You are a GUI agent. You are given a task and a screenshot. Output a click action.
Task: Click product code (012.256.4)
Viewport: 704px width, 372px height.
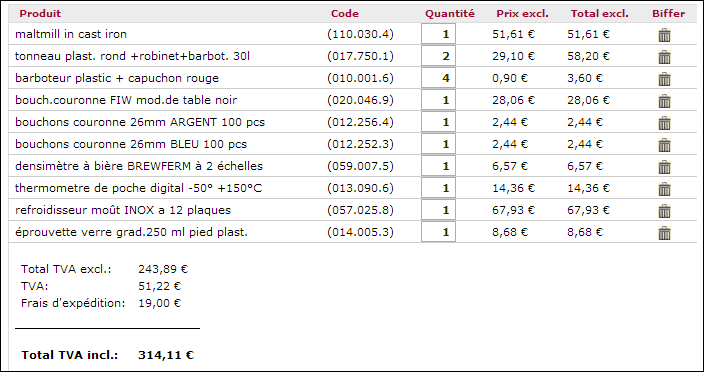pyautogui.click(x=361, y=122)
